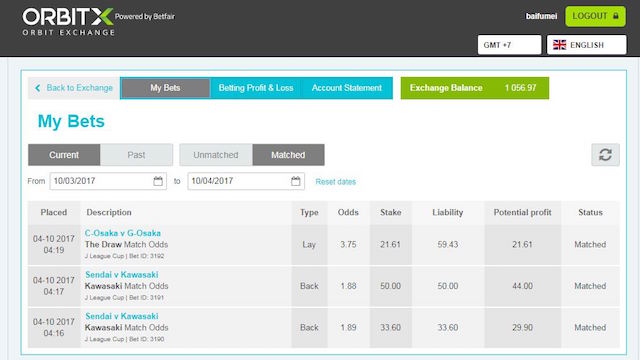This screenshot has height=360, width=640.
Task: Switch to Account Statement tab
Action: click(347, 88)
